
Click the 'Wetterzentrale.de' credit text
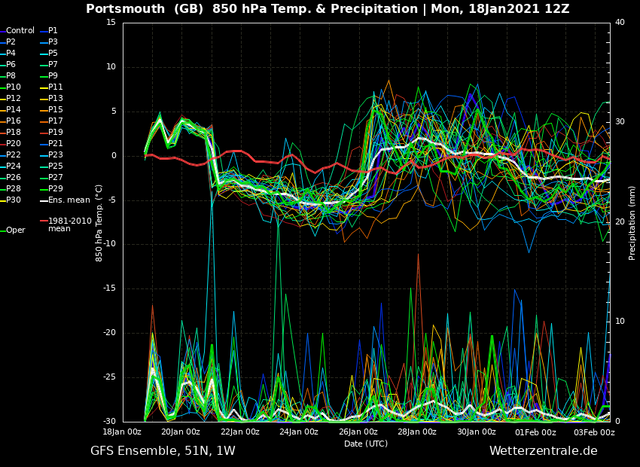click(x=543, y=451)
